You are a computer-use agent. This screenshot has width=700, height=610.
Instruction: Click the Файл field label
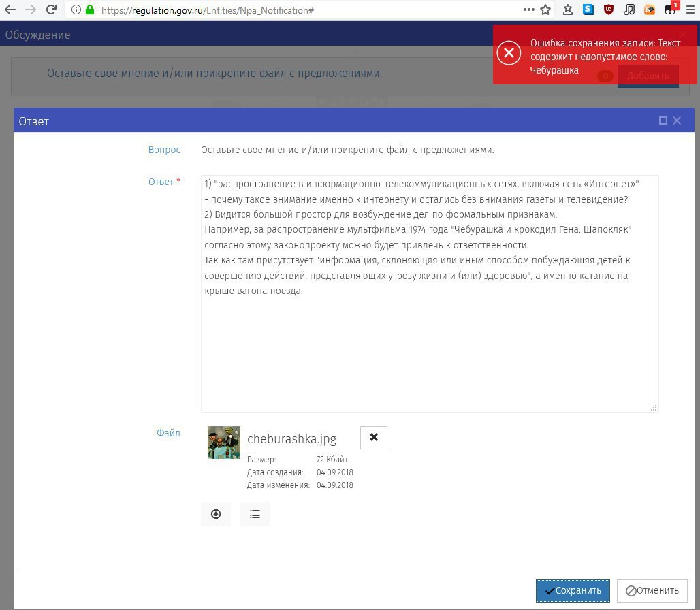pyautogui.click(x=168, y=432)
